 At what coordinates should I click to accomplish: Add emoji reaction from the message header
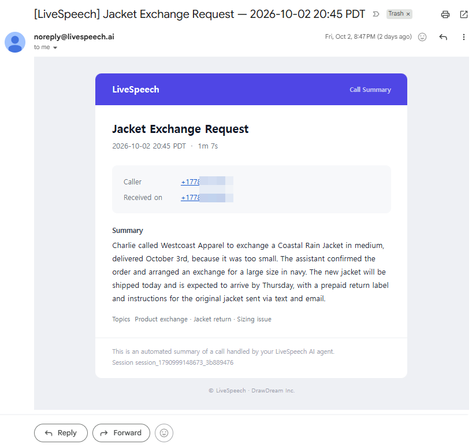click(422, 37)
